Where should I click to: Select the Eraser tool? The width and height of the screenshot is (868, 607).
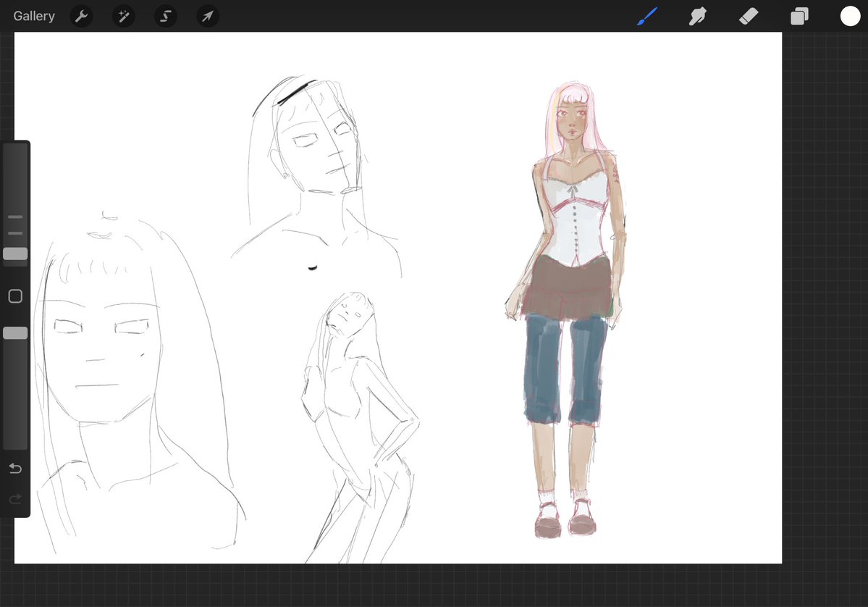(749, 16)
